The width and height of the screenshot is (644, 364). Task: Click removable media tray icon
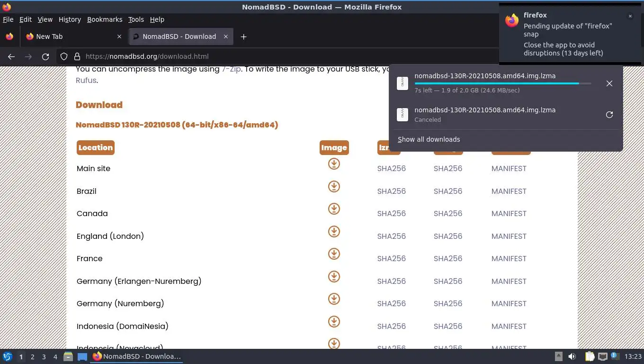pyautogui.click(x=559, y=356)
